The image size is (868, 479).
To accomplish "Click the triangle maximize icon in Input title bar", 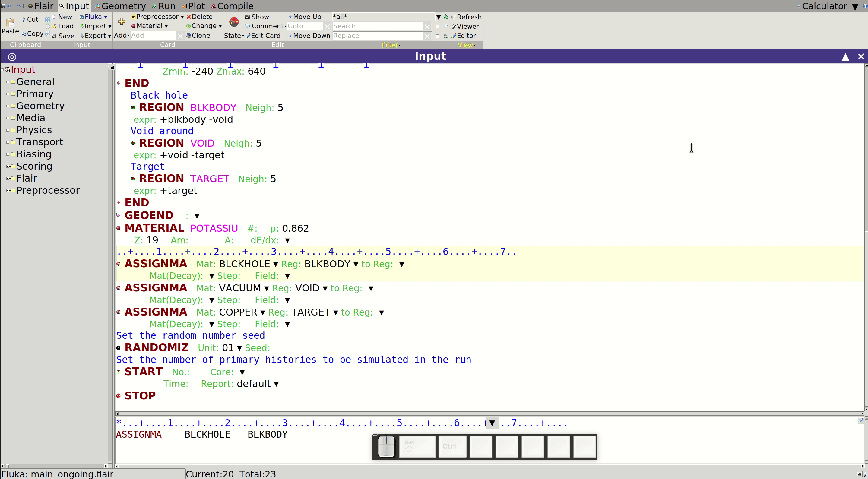I will 845,57.
